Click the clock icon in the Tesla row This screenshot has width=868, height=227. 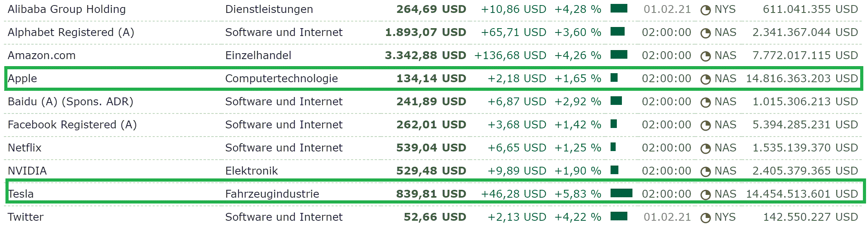click(705, 195)
